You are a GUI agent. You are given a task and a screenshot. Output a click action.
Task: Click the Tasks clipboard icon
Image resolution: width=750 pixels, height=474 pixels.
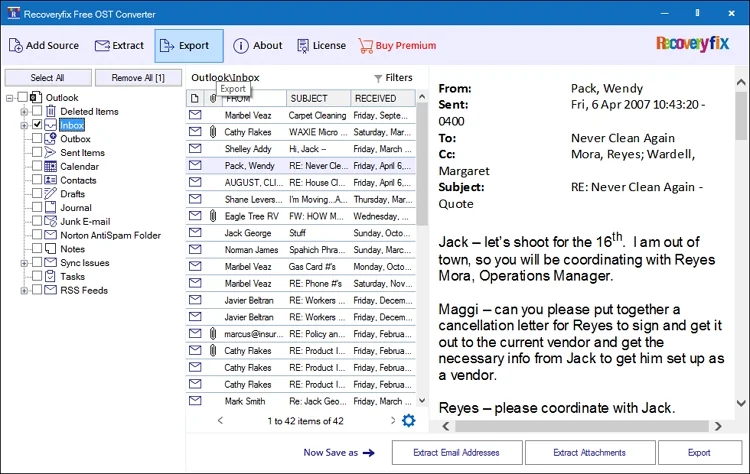pyautogui.click(x=50, y=276)
